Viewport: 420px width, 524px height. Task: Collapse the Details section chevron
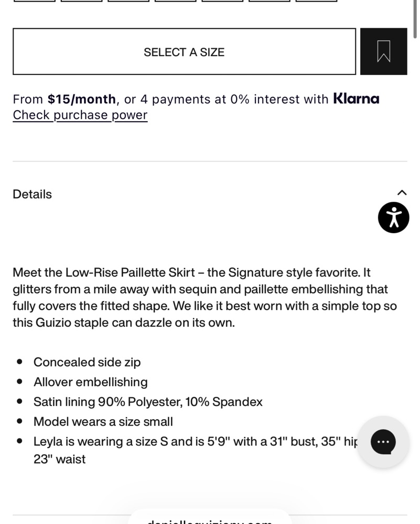pyautogui.click(x=402, y=193)
